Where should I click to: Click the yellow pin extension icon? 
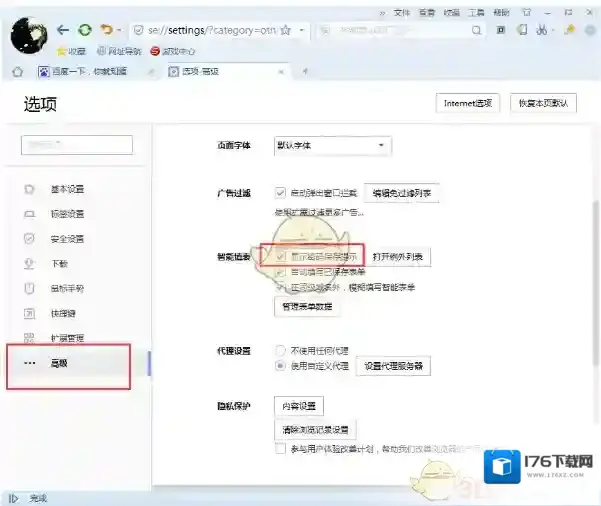pos(570,30)
